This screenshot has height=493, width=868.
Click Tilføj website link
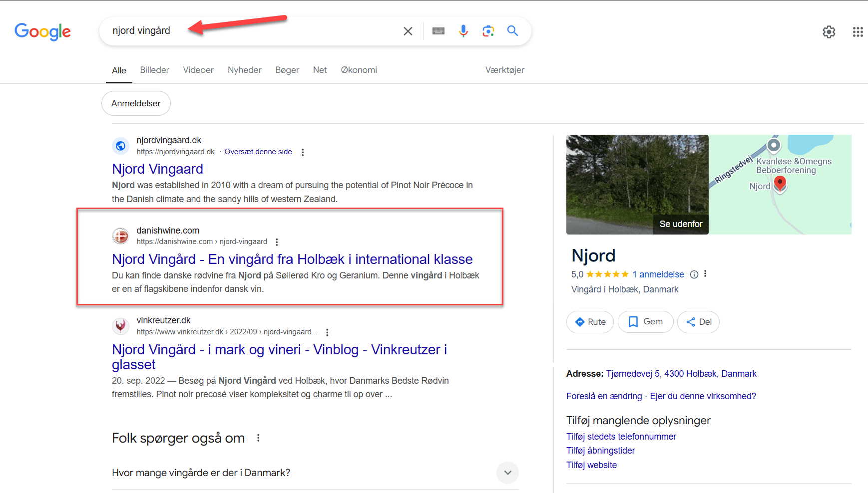pyautogui.click(x=591, y=465)
